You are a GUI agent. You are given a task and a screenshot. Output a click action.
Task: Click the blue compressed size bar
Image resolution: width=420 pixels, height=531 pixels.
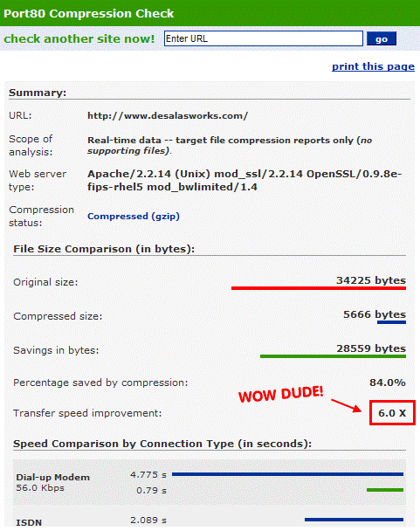[x=391, y=322]
